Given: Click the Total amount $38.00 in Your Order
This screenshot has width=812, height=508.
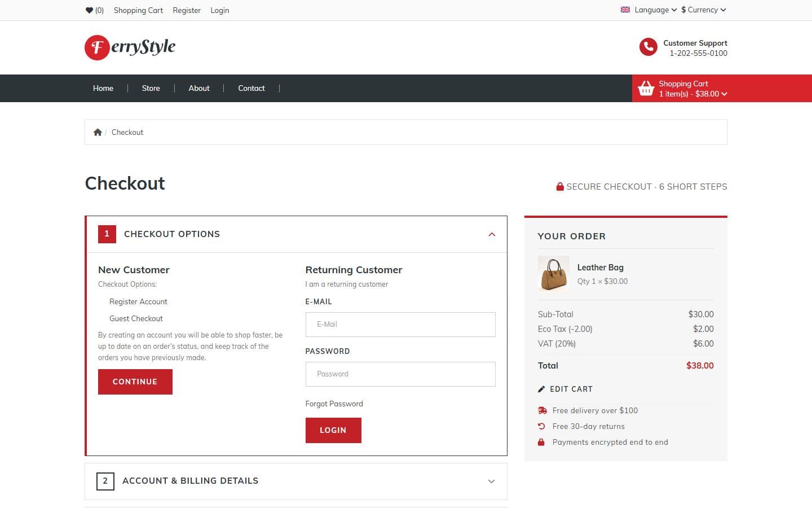Looking at the screenshot, I should (x=700, y=366).
